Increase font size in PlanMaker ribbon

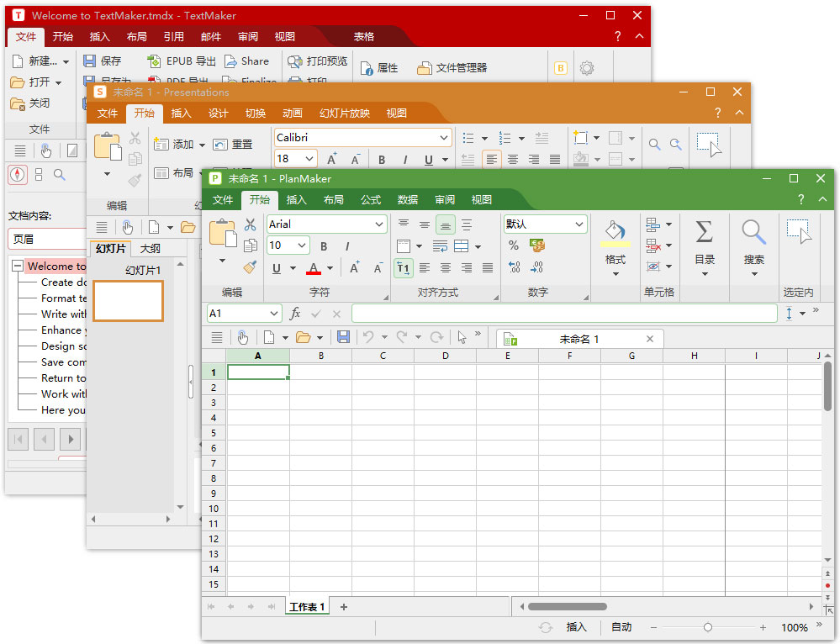pos(355,268)
